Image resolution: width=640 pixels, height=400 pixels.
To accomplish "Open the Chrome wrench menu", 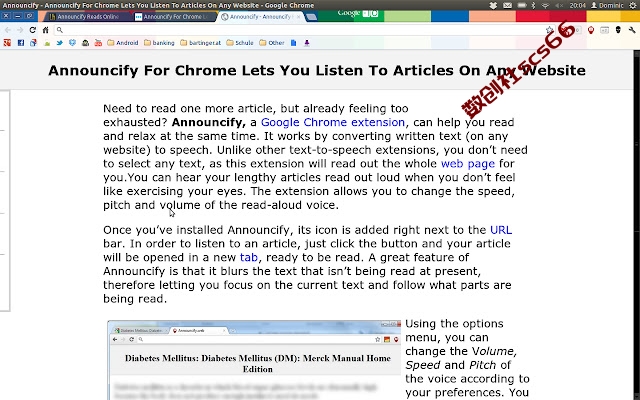I will [x=632, y=30].
